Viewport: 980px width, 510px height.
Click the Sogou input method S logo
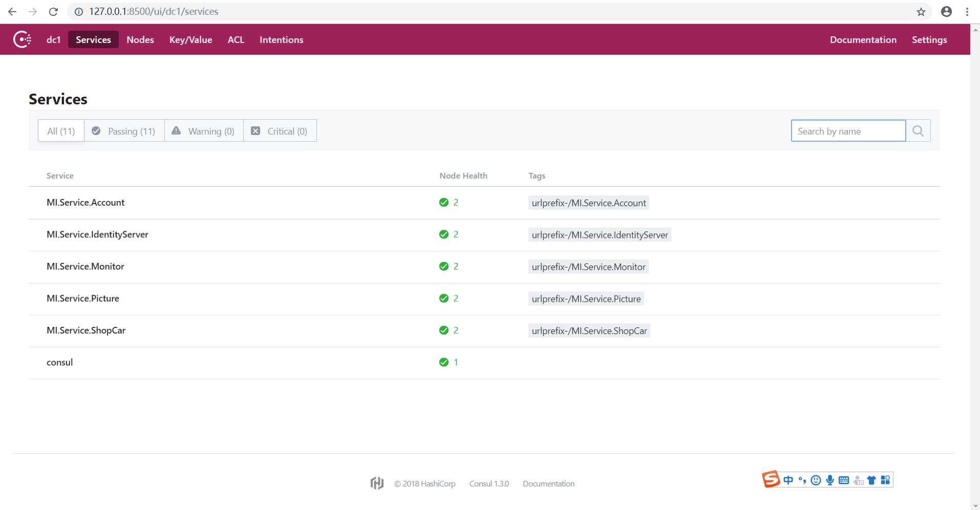coord(771,479)
